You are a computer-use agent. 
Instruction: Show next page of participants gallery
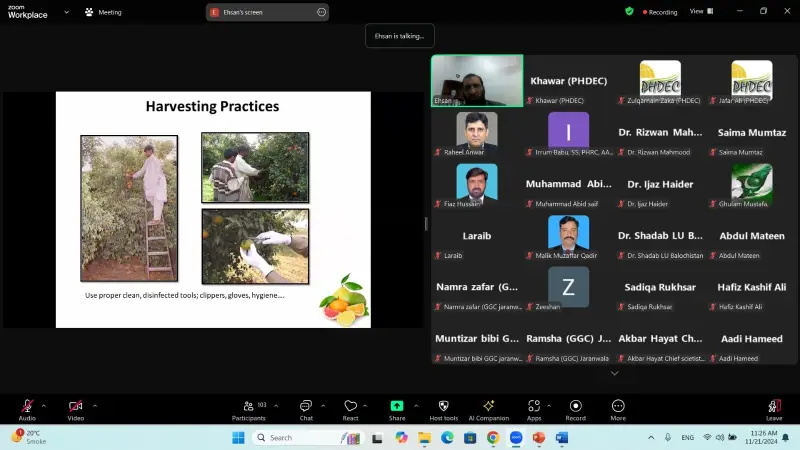614,373
